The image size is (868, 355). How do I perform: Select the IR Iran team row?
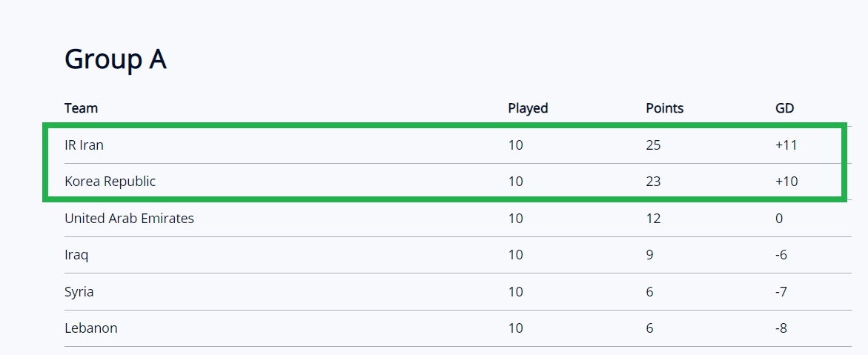[458, 145]
